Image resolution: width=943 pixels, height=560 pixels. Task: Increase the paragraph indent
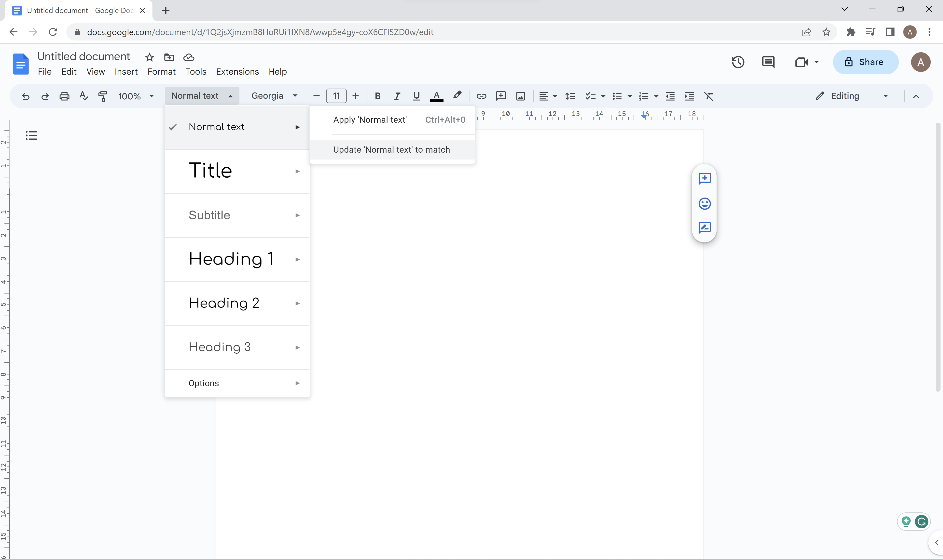(x=689, y=96)
